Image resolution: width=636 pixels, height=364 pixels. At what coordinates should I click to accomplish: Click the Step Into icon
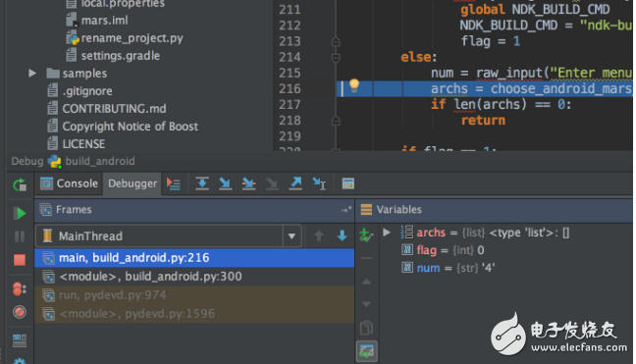tap(225, 183)
